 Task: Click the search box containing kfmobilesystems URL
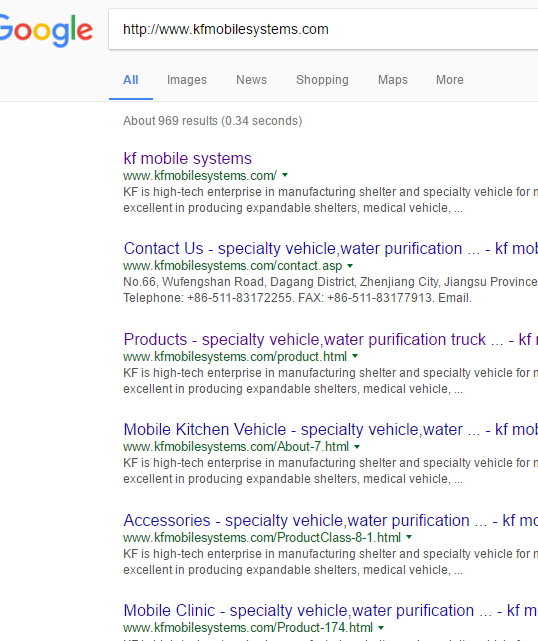click(x=323, y=29)
